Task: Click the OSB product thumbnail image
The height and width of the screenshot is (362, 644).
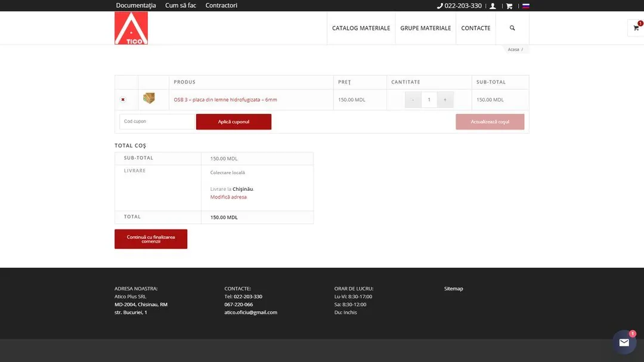Action: [x=148, y=98]
